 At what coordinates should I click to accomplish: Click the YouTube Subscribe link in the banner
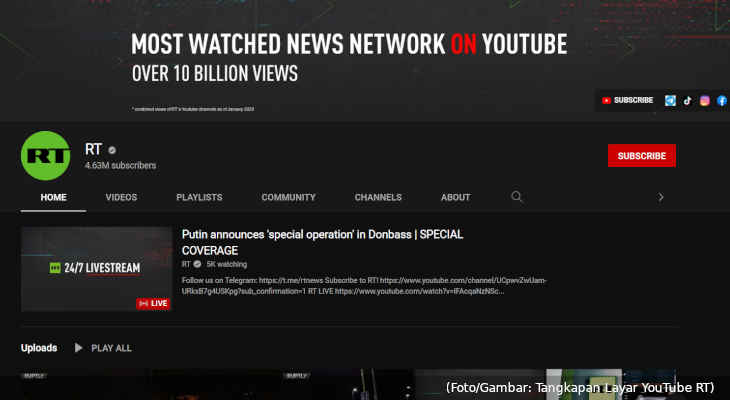(626, 100)
